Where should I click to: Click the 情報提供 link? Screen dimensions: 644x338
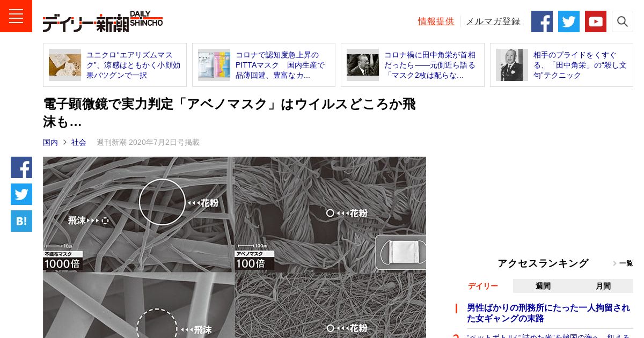(x=436, y=21)
